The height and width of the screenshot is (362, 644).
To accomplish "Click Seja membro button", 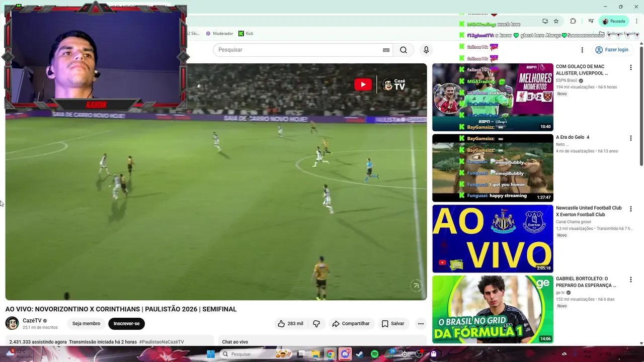I will click(86, 324).
